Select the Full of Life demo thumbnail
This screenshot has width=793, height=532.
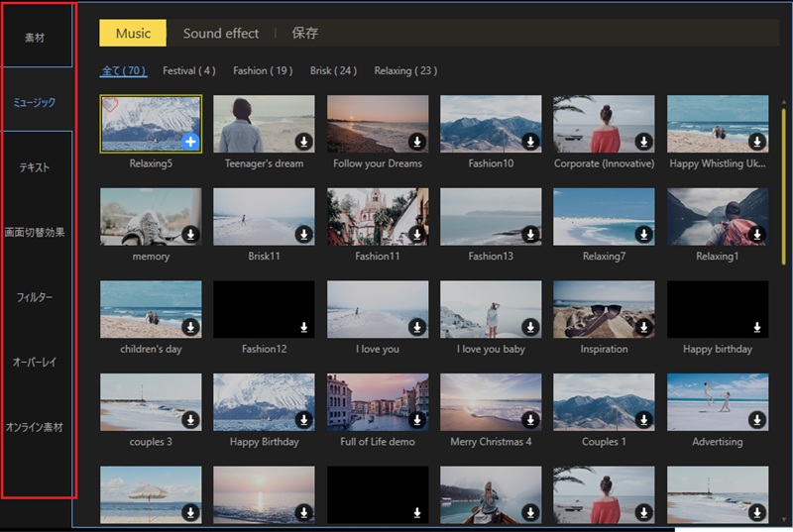point(378,402)
